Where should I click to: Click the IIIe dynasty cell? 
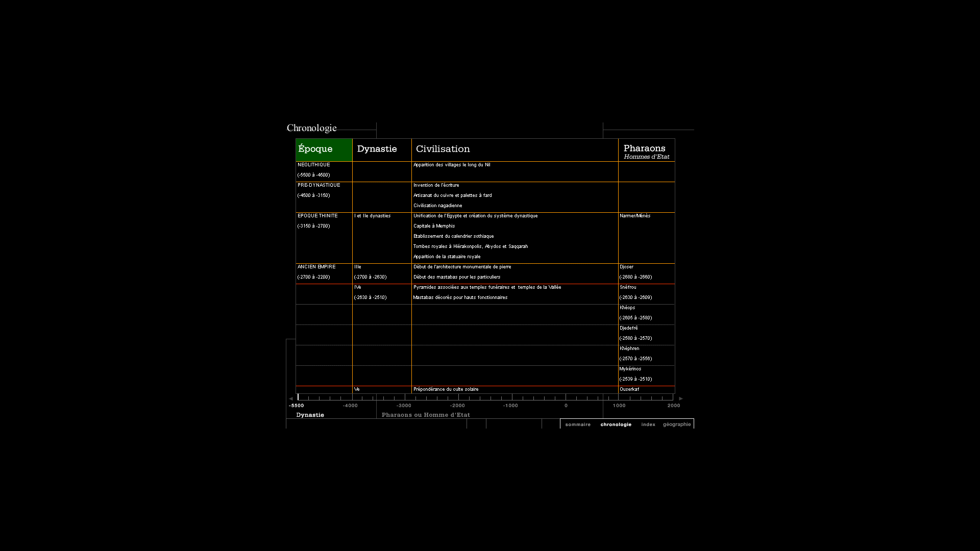[382, 273]
